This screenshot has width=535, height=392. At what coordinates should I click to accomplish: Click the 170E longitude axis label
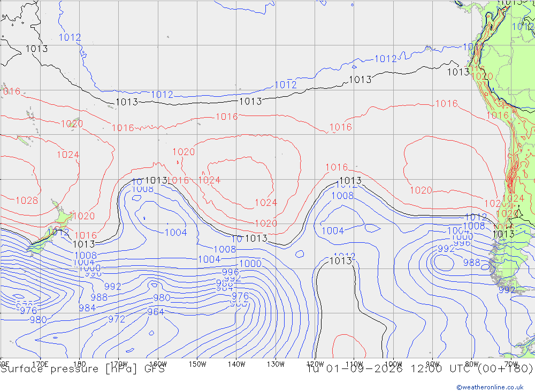point(40,364)
